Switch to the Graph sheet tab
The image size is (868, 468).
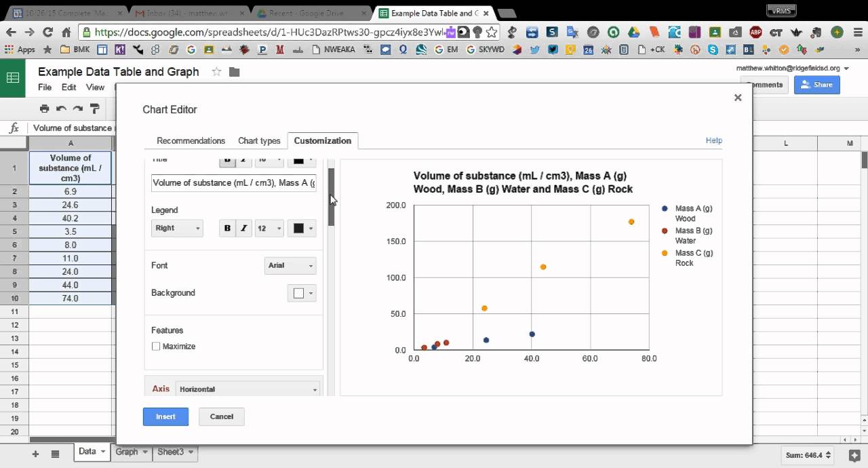tap(127, 452)
